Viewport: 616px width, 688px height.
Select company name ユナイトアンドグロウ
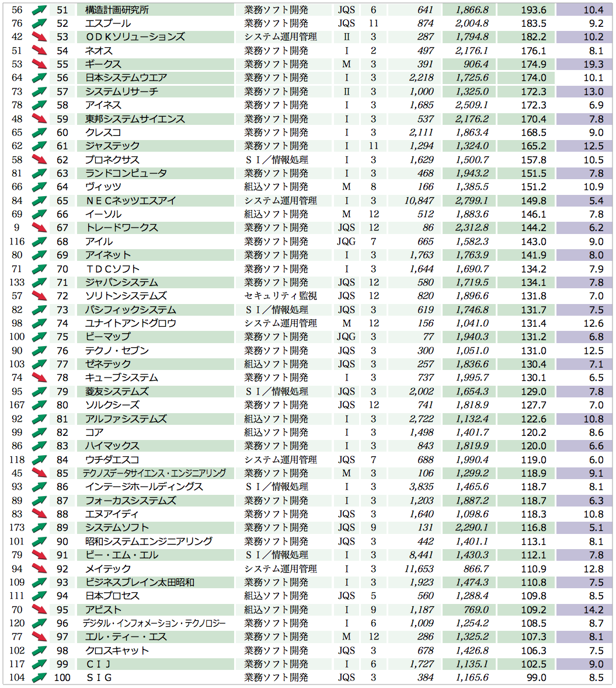point(131,323)
